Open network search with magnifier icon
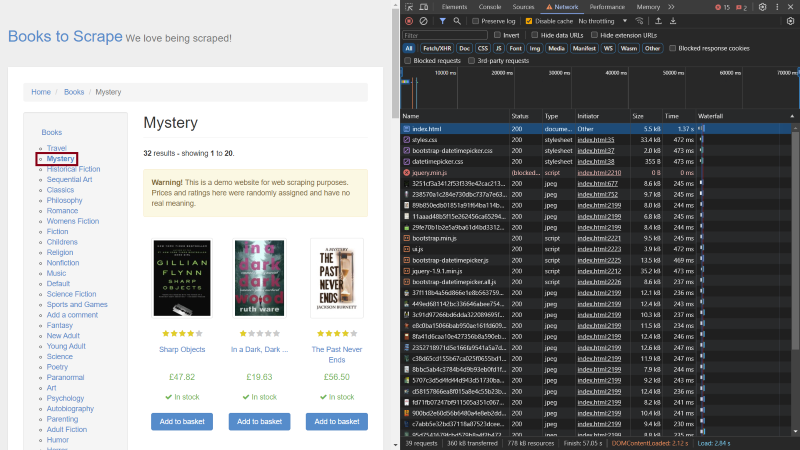This screenshot has width=800, height=450. tap(458, 20)
